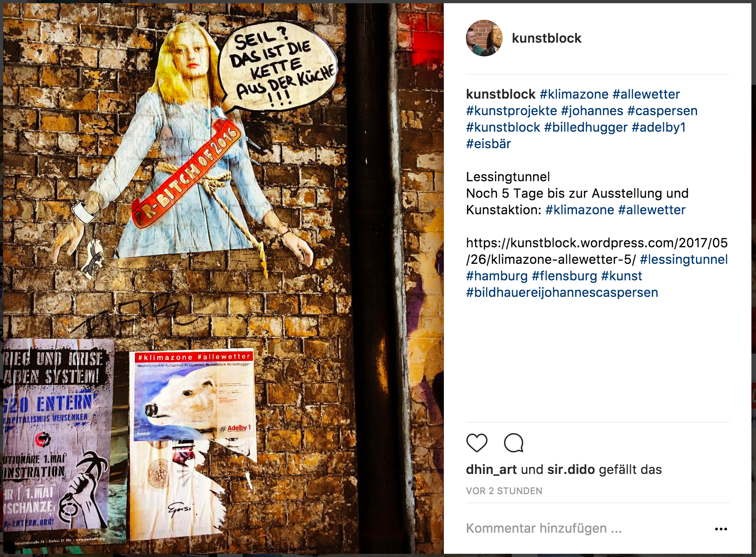Open the kunstblock username in header
This screenshot has height=557, width=756.
[546, 38]
